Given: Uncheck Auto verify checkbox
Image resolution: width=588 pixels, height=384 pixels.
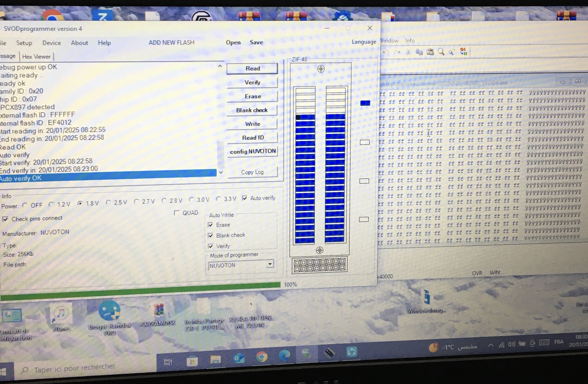Looking at the screenshot, I should point(245,198).
